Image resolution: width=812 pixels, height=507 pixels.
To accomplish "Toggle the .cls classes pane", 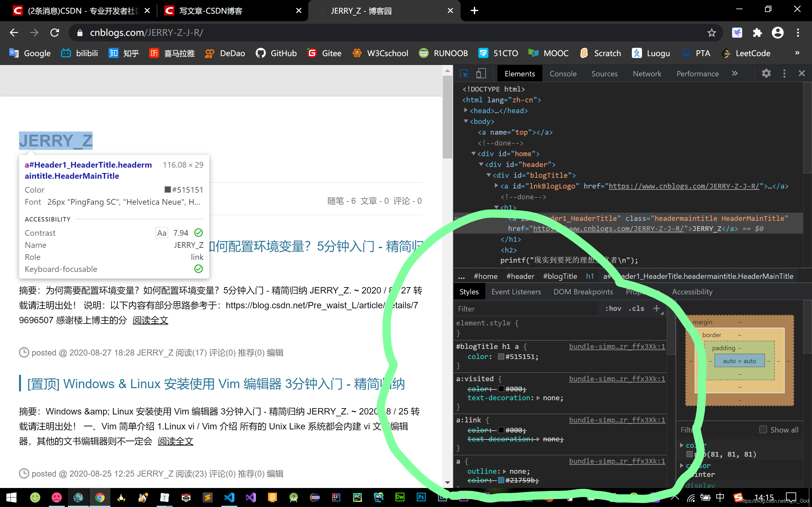I will pos(636,309).
